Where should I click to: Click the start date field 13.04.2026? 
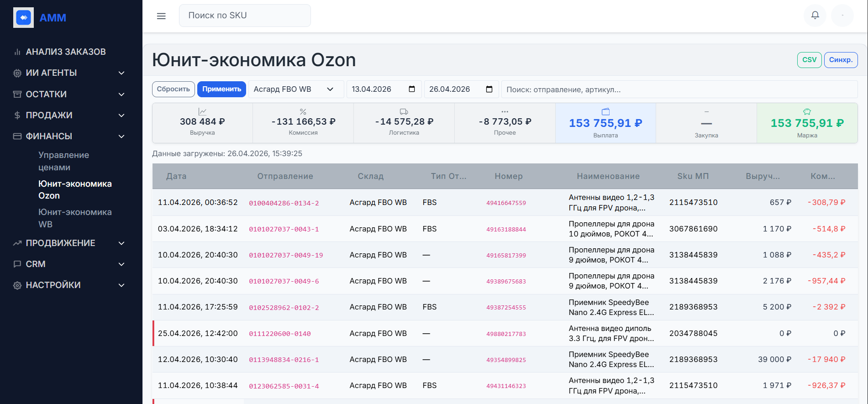pyautogui.click(x=384, y=89)
